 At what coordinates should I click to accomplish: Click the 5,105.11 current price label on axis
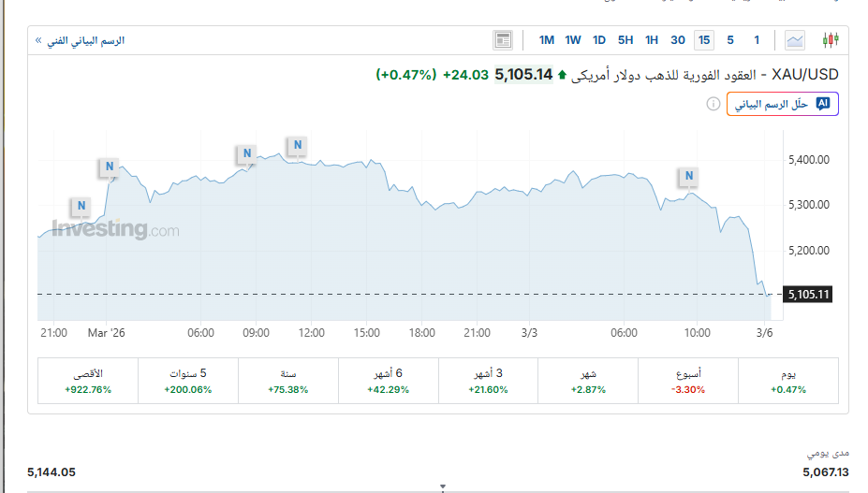click(x=806, y=295)
